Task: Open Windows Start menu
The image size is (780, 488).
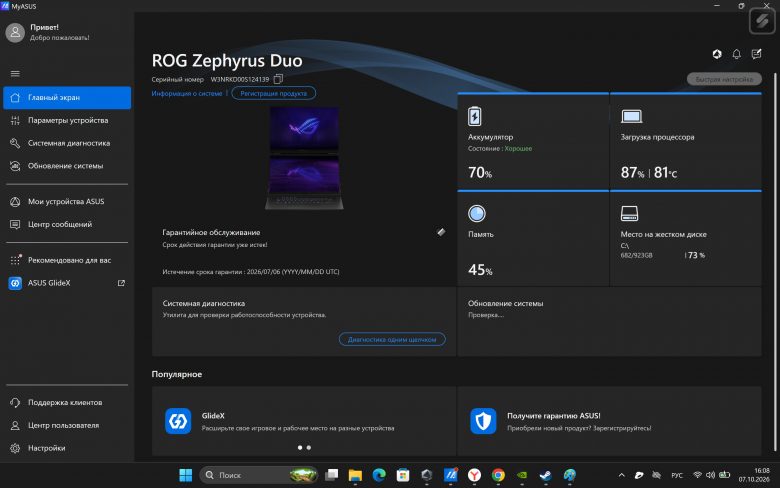Action: pos(186,476)
